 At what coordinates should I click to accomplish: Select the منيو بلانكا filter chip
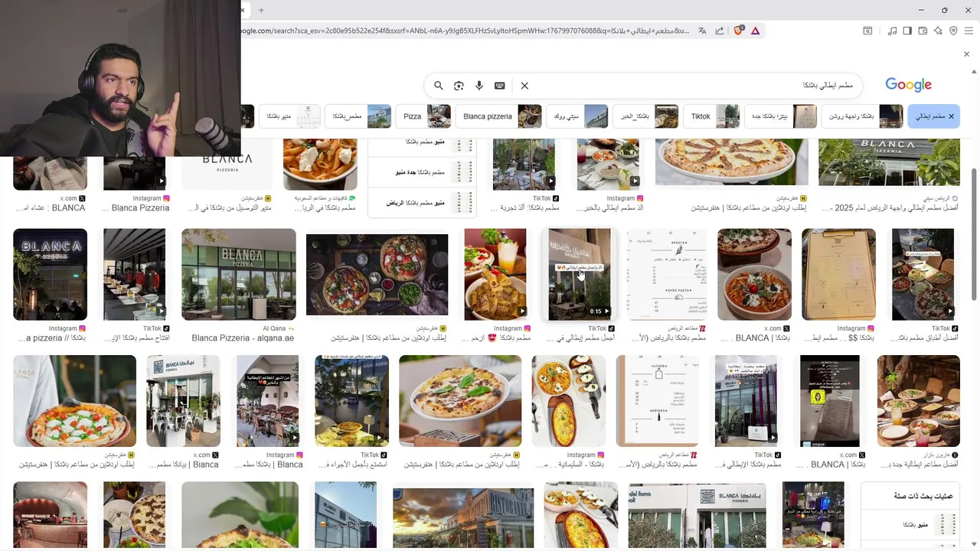point(289,116)
